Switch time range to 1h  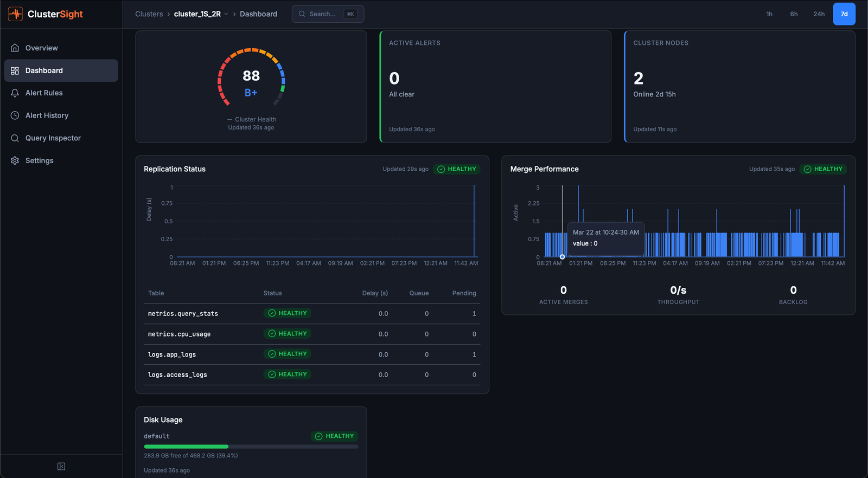pyautogui.click(x=769, y=14)
